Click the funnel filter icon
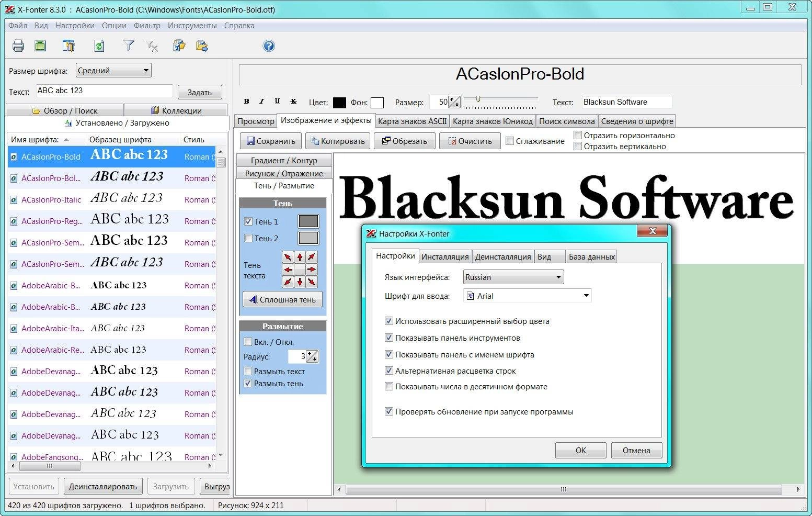 (129, 46)
